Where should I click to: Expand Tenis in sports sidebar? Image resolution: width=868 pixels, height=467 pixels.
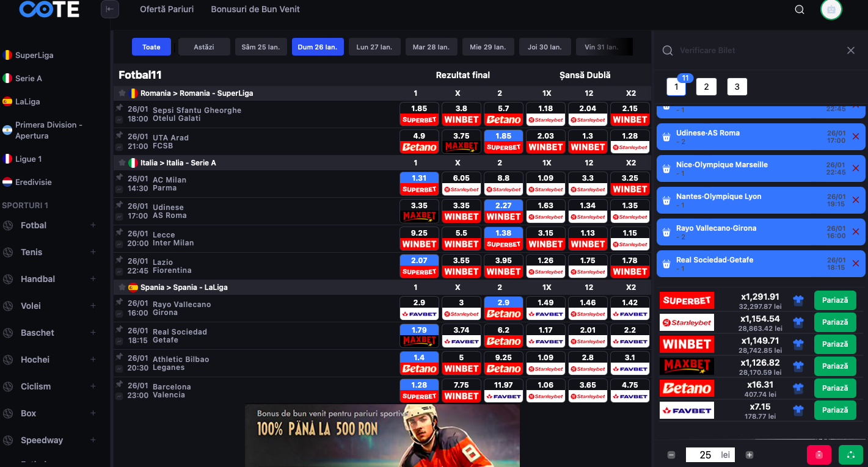(x=93, y=252)
